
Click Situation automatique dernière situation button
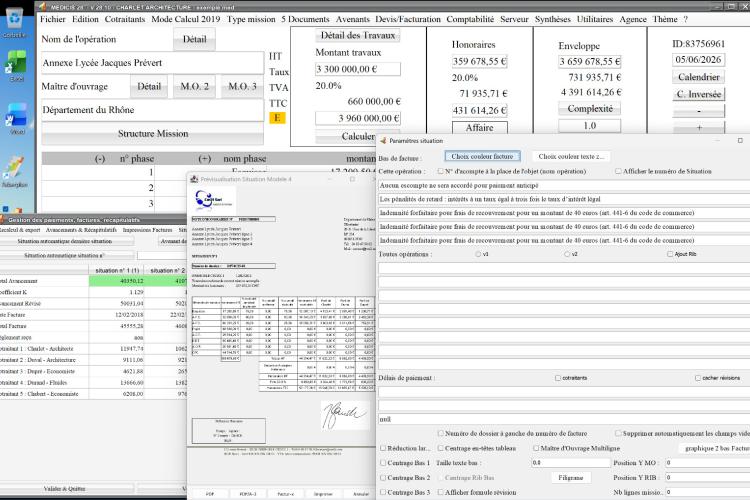65,241
